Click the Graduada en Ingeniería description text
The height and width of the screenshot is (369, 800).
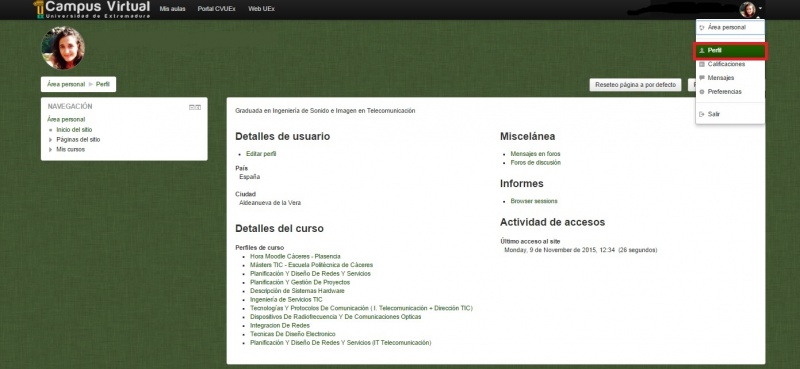tap(325, 111)
